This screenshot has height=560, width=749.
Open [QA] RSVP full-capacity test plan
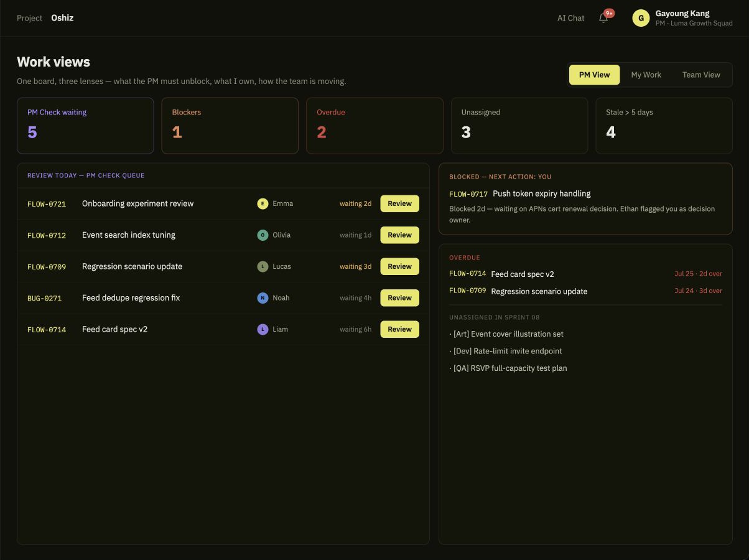pyautogui.click(x=508, y=368)
